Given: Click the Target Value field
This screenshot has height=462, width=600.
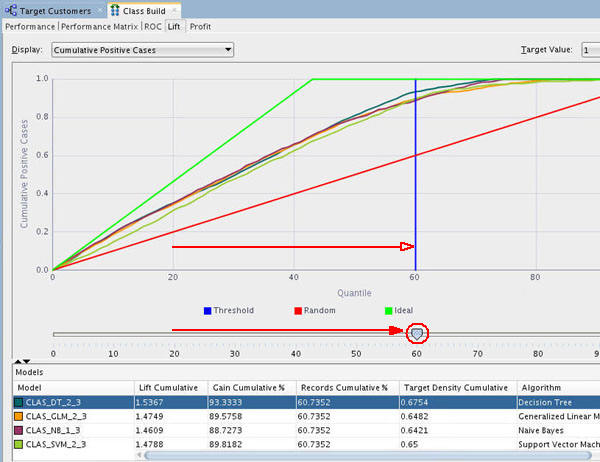Looking at the screenshot, I should (590, 50).
